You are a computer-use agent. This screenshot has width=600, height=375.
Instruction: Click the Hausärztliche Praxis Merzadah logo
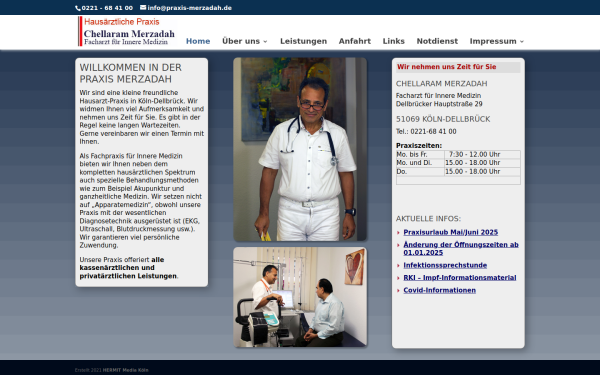click(127, 31)
